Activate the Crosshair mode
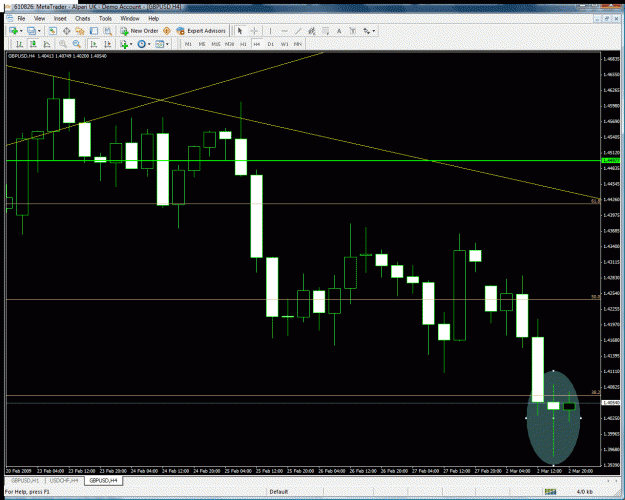Image resolution: width=625 pixels, height=500 pixels. pos(254,31)
